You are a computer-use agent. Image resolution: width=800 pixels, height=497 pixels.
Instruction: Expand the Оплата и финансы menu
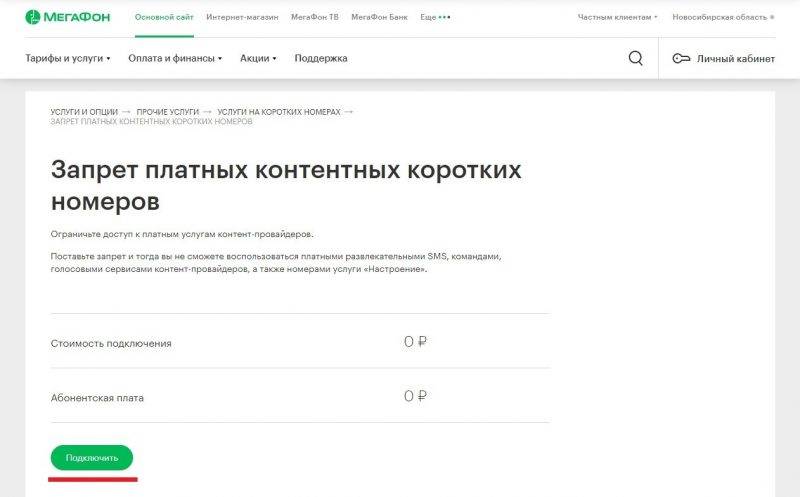(x=175, y=58)
